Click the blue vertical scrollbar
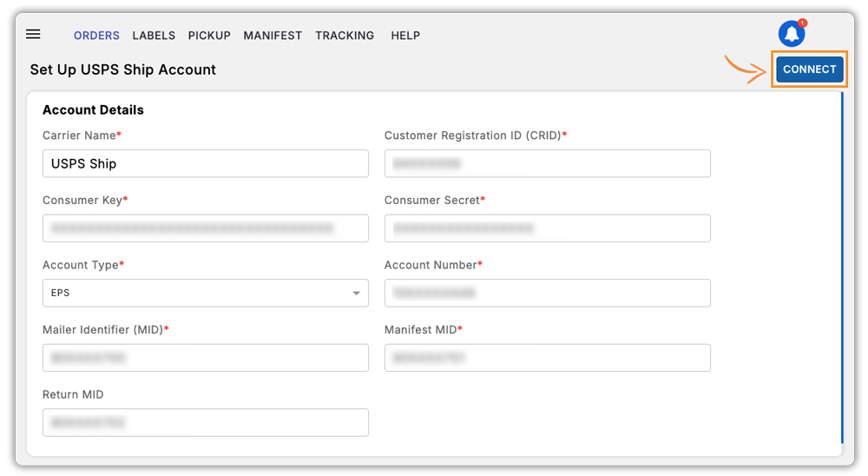 pos(842,268)
